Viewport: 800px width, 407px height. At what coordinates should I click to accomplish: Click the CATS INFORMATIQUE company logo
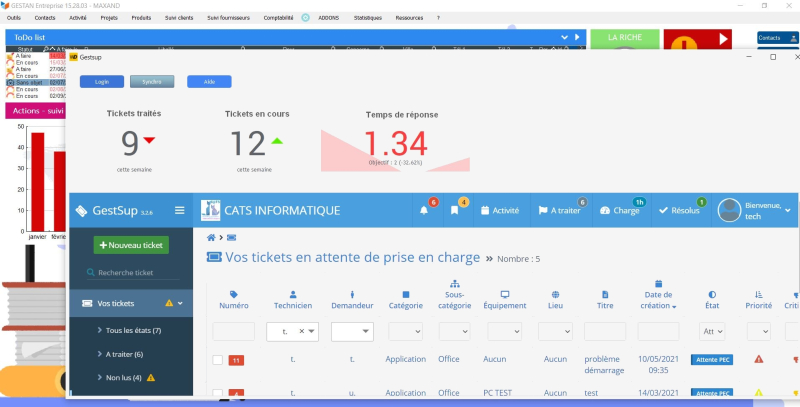(211, 210)
